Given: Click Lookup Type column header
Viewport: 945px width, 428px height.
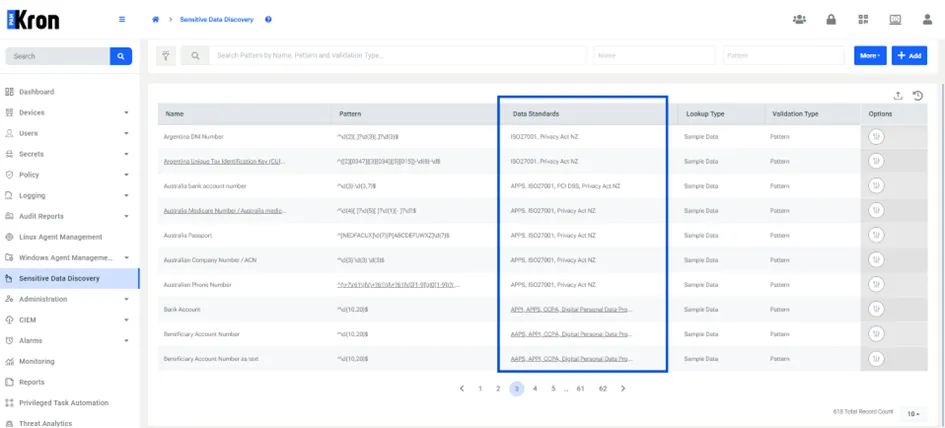Looking at the screenshot, I should pyautogui.click(x=705, y=114).
